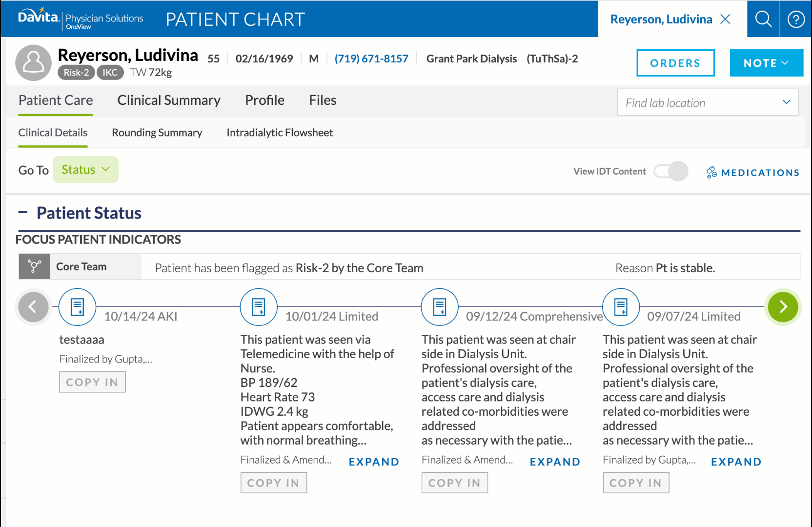Screen dimensions: 812x527
Task: Open the Go To Status dropdown
Action: pyautogui.click(x=85, y=170)
